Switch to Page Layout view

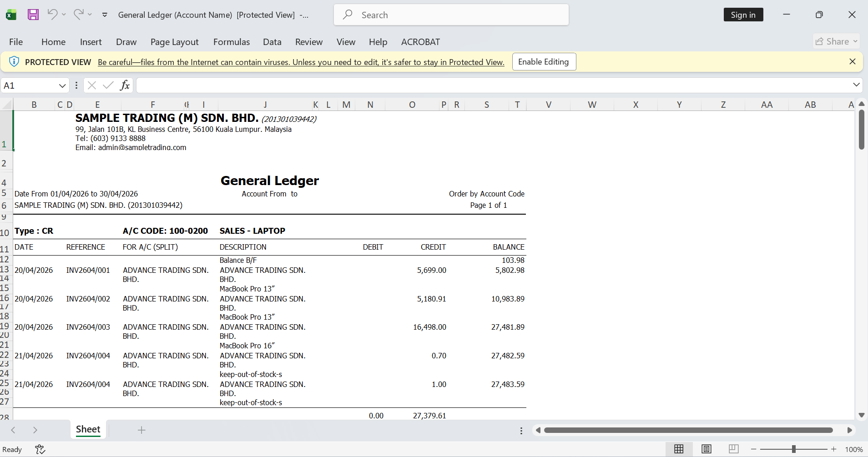706,449
